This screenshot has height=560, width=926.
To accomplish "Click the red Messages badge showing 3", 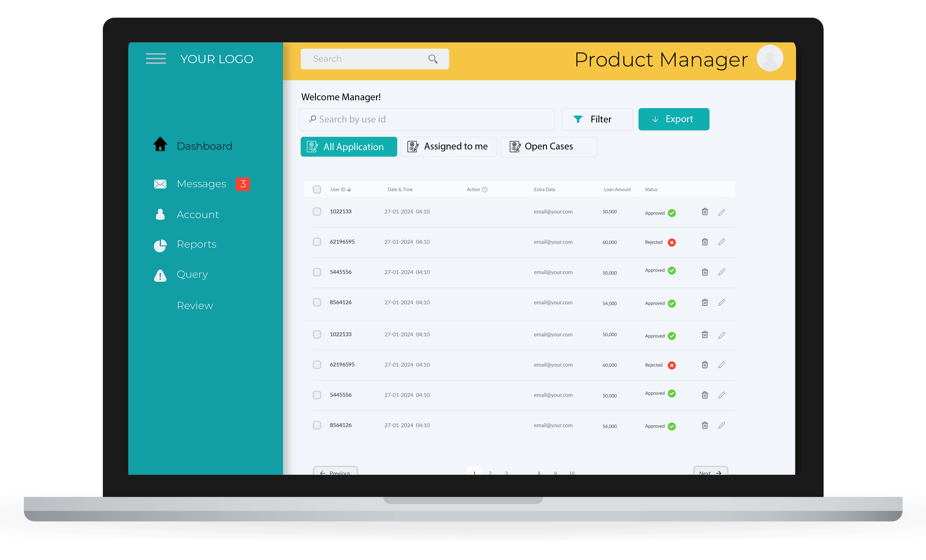I will coord(243,184).
